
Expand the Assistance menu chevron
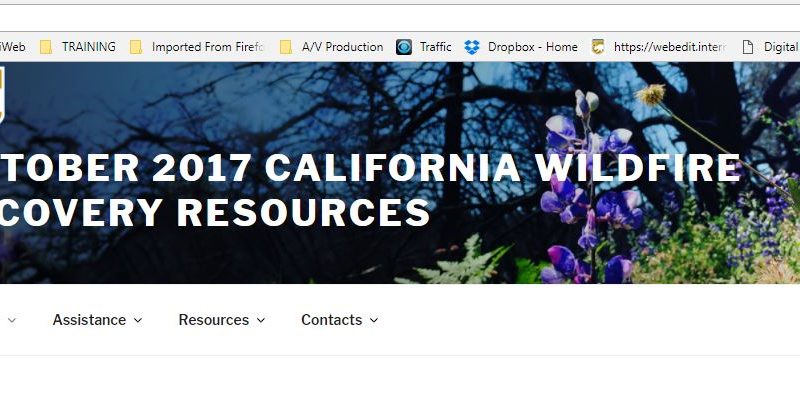138,320
